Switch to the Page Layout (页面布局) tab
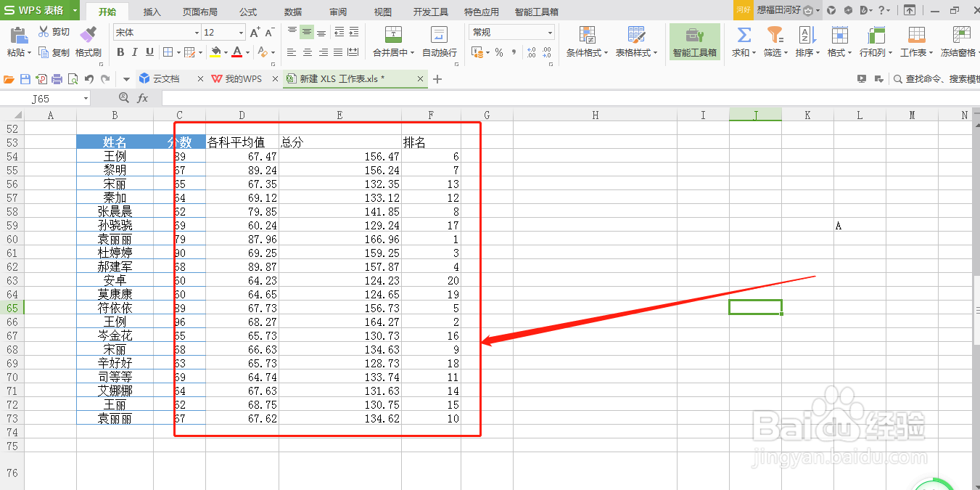The image size is (980, 490). [x=200, y=12]
